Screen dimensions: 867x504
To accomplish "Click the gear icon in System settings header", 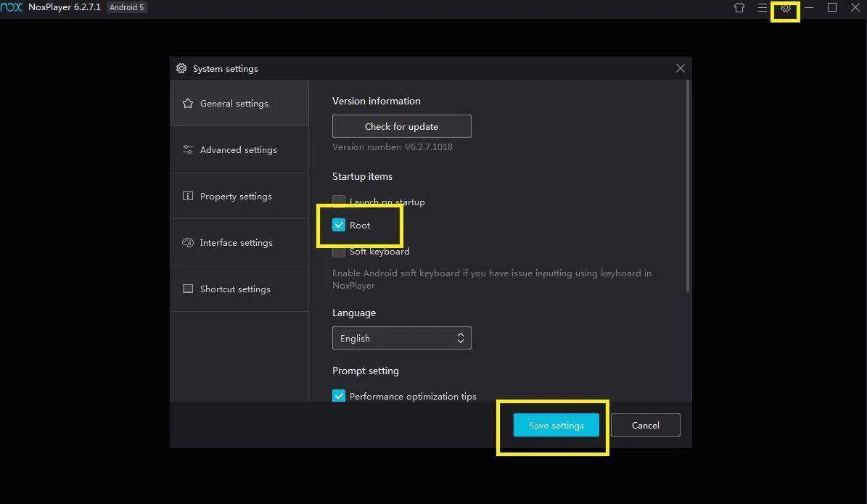I will click(181, 68).
